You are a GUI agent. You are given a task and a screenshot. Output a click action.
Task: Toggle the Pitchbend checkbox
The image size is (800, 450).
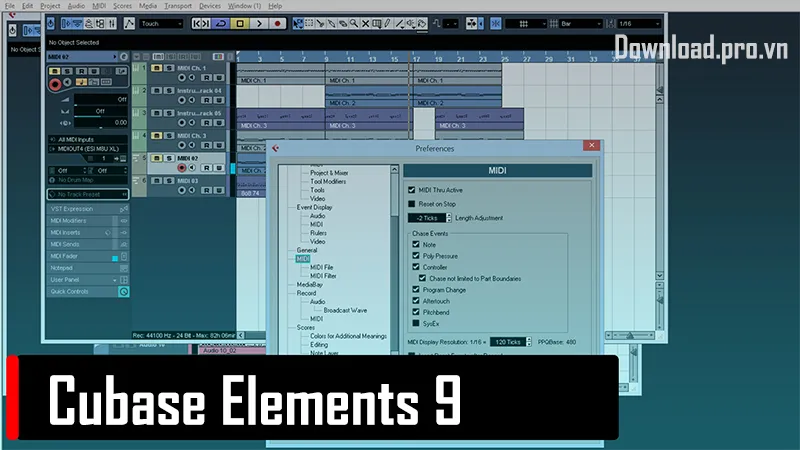[x=416, y=312]
